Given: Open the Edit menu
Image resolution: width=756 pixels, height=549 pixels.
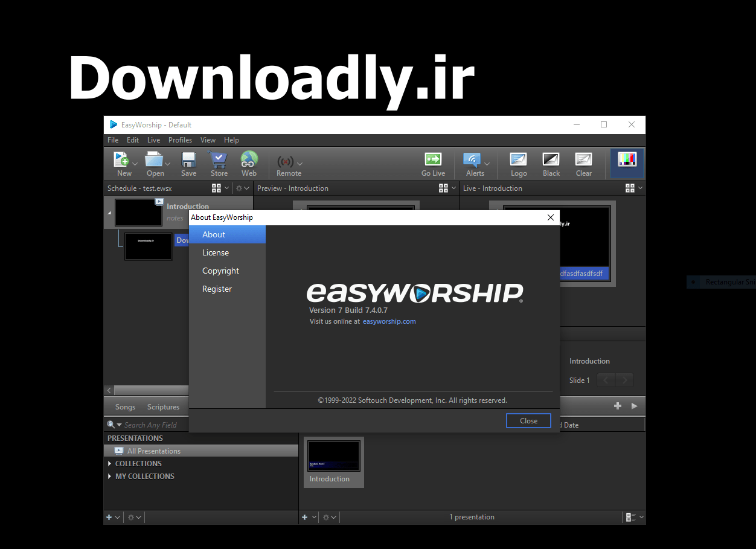Looking at the screenshot, I should click(133, 140).
